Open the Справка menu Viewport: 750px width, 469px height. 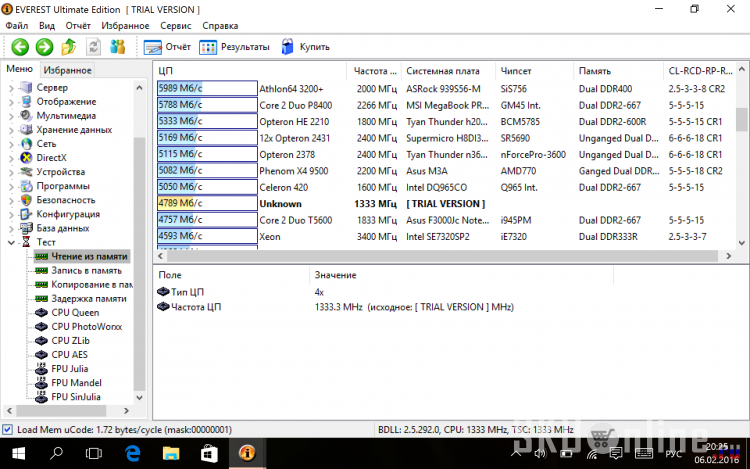(x=220, y=26)
